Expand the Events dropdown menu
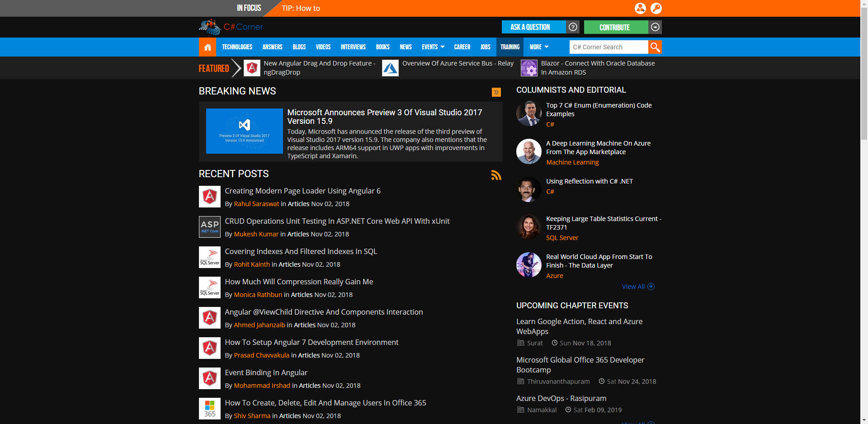 click(x=433, y=47)
